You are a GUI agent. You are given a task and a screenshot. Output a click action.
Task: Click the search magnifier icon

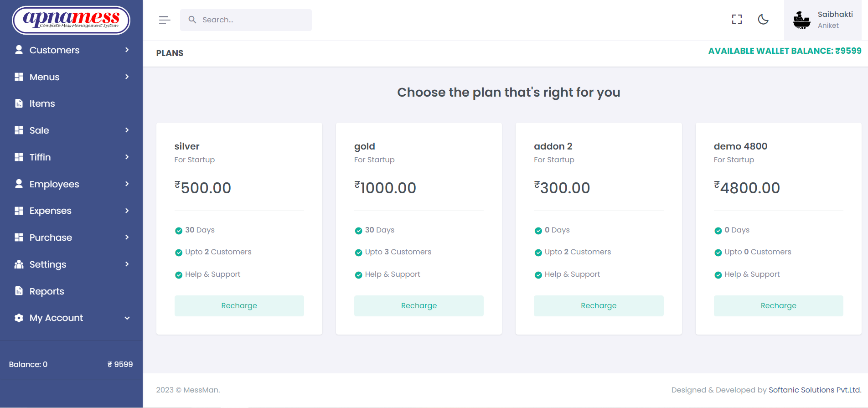pyautogui.click(x=192, y=20)
